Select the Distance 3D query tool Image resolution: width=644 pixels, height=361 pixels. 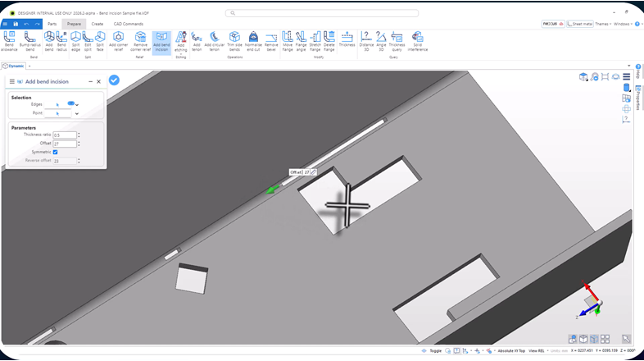pyautogui.click(x=366, y=41)
